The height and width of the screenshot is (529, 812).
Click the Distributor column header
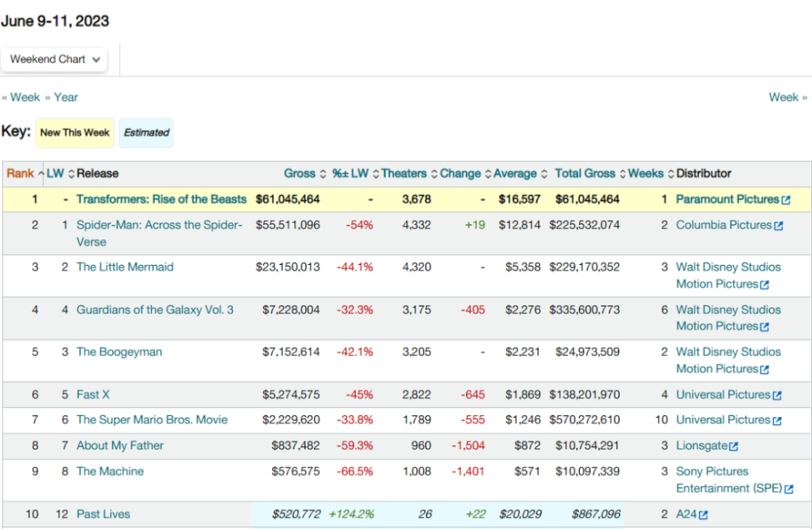(x=703, y=174)
